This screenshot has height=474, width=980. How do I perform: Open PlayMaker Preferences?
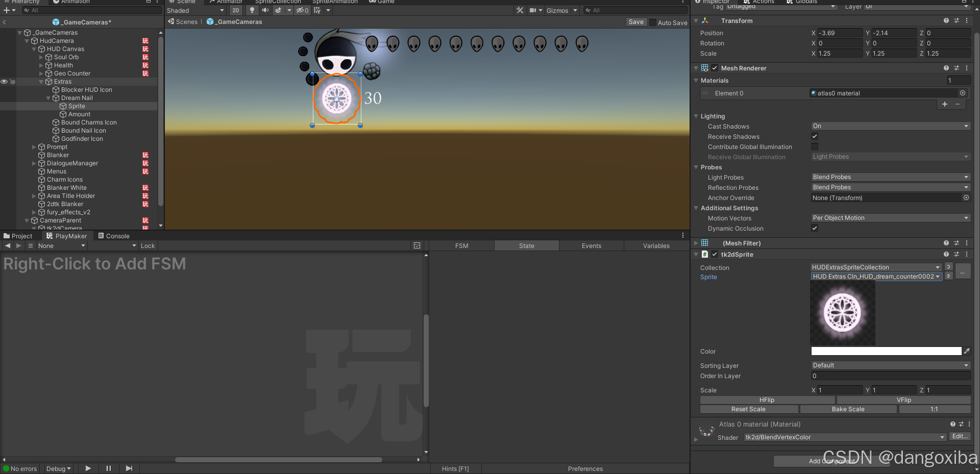point(585,468)
